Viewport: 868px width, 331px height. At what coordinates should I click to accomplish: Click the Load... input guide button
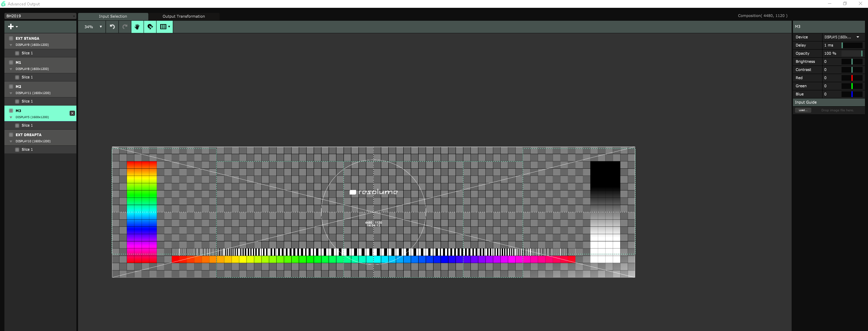pyautogui.click(x=803, y=110)
